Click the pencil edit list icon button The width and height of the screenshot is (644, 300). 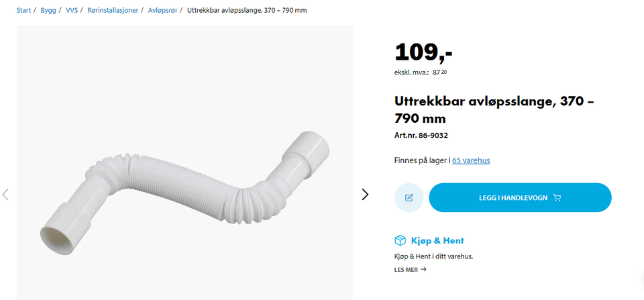(x=409, y=198)
